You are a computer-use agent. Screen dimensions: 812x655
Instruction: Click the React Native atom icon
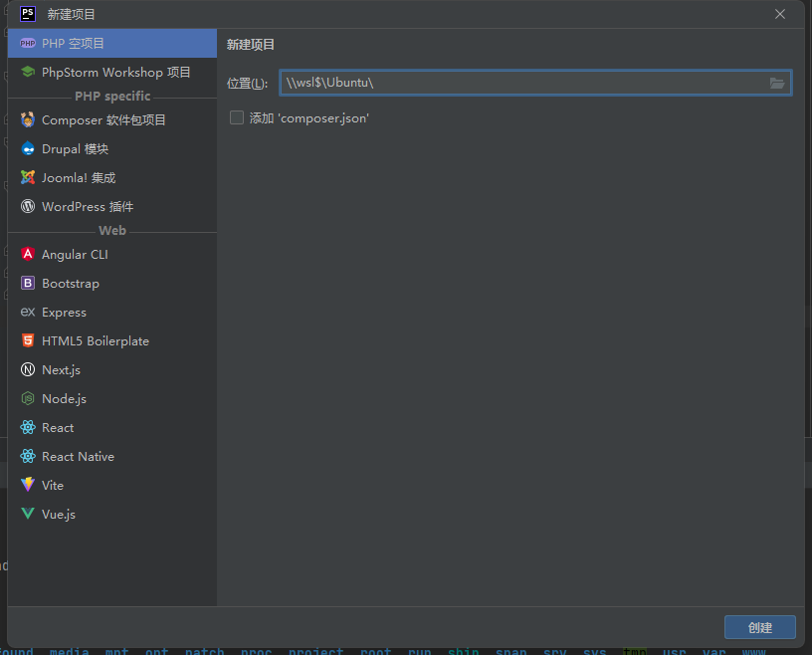coord(28,456)
